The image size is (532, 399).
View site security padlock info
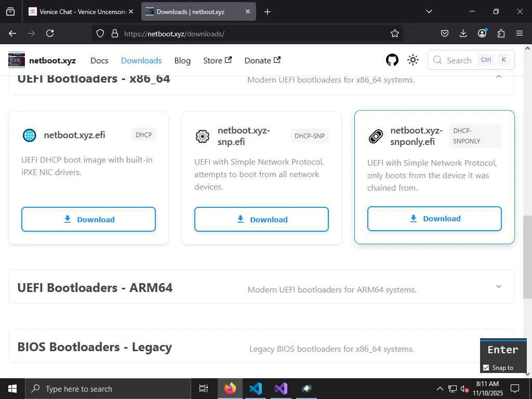coord(115,33)
